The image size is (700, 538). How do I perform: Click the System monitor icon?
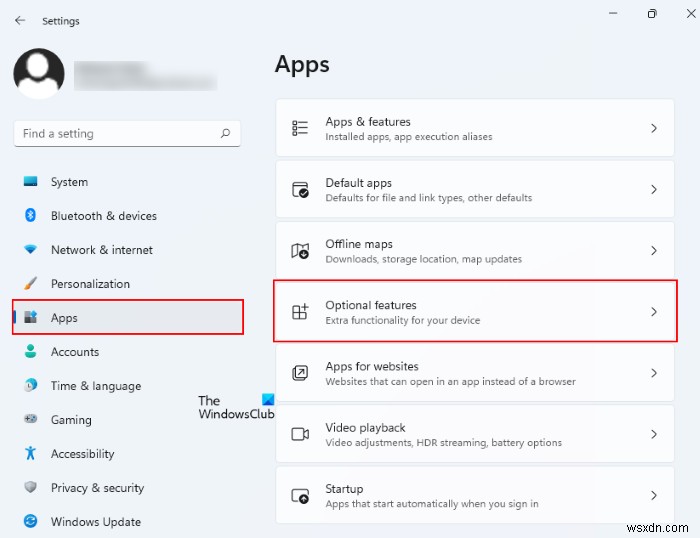pos(30,181)
